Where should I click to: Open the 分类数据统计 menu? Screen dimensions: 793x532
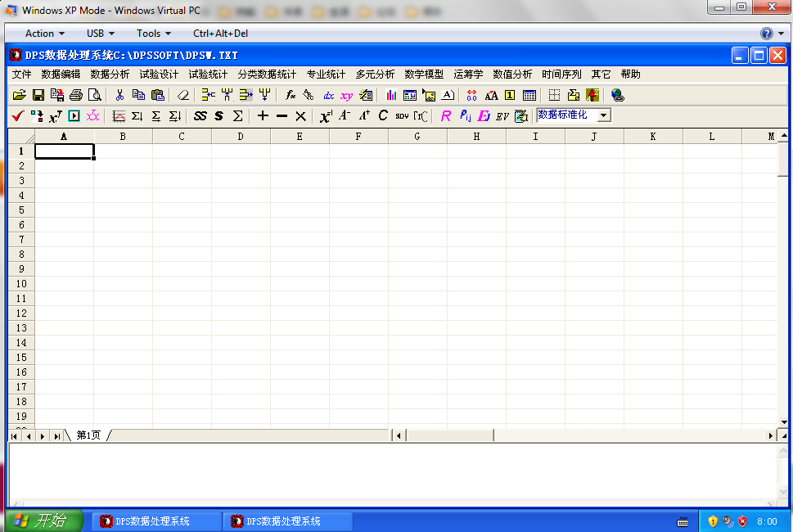267,74
